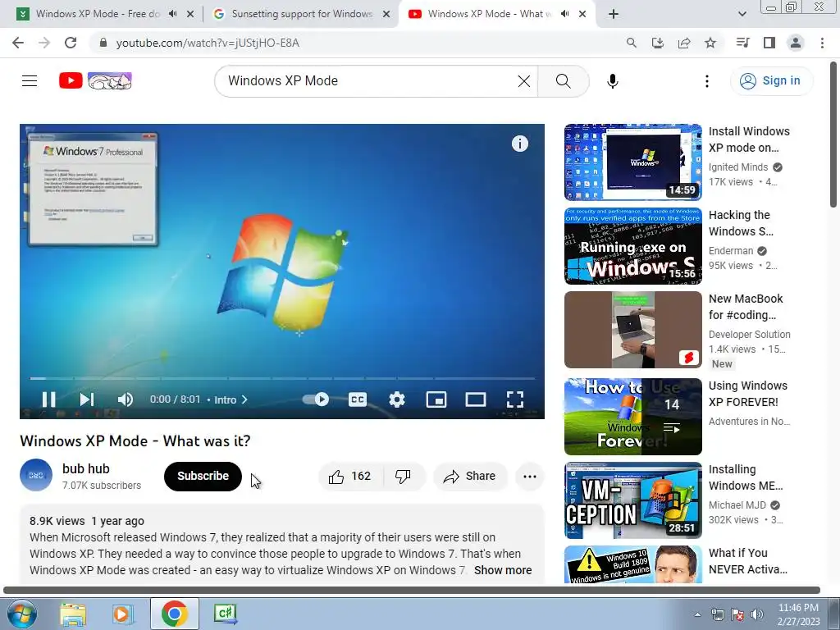The height and width of the screenshot is (630, 840).
Task: Open the player settings gear
Action: coord(397,399)
